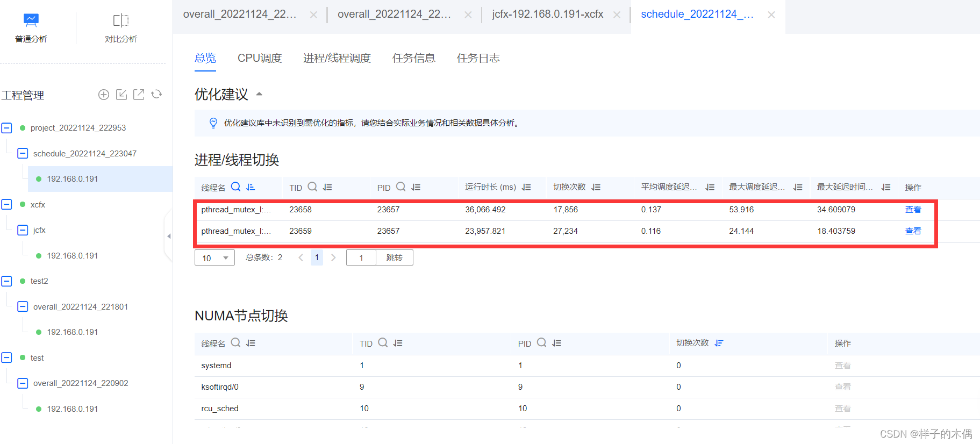Collapse the test2 project node
The image size is (980, 444).
click(x=6, y=281)
